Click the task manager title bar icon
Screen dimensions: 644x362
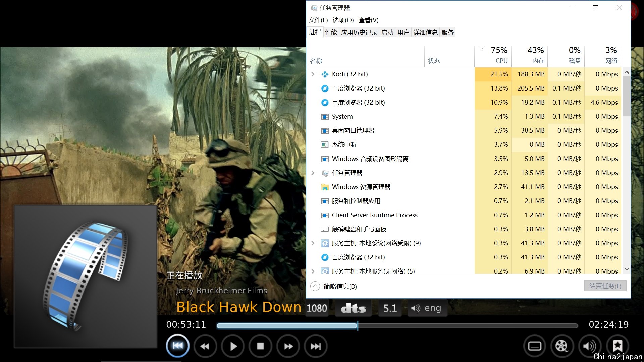(314, 8)
